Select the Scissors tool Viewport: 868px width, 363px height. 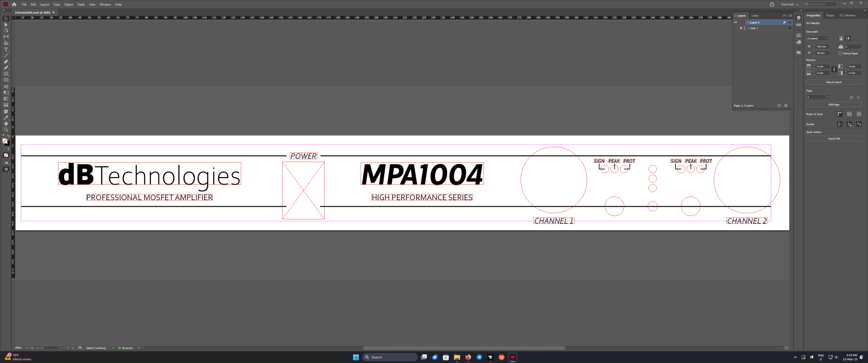pos(6,86)
